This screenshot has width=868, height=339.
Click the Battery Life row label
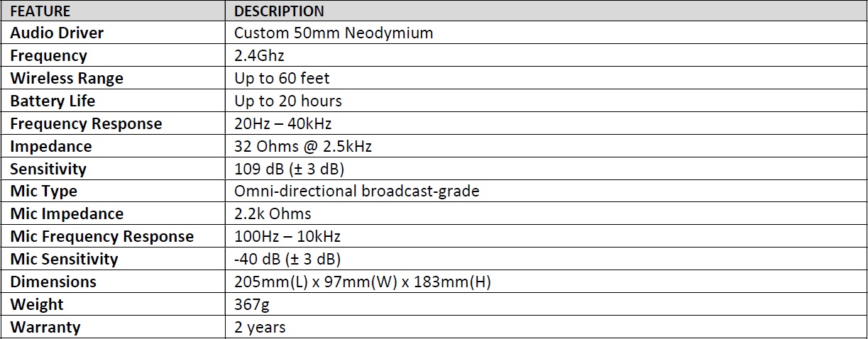53,101
